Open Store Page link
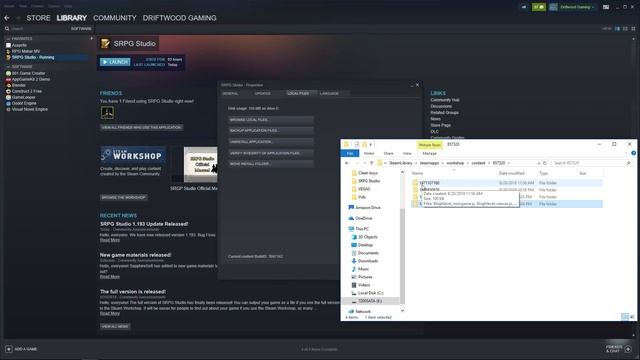This screenshot has height=360, width=640. coord(441,125)
